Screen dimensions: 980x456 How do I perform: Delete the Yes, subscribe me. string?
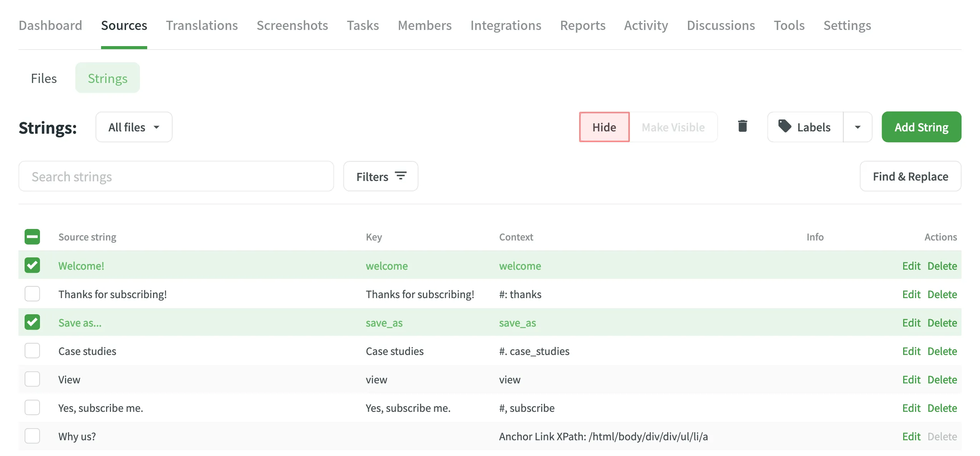coord(942,408)
